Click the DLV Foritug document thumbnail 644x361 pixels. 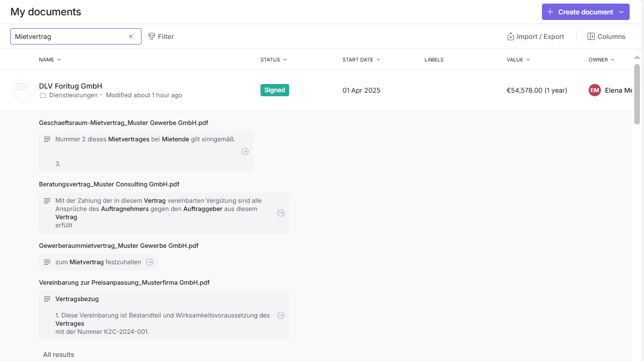23,90
